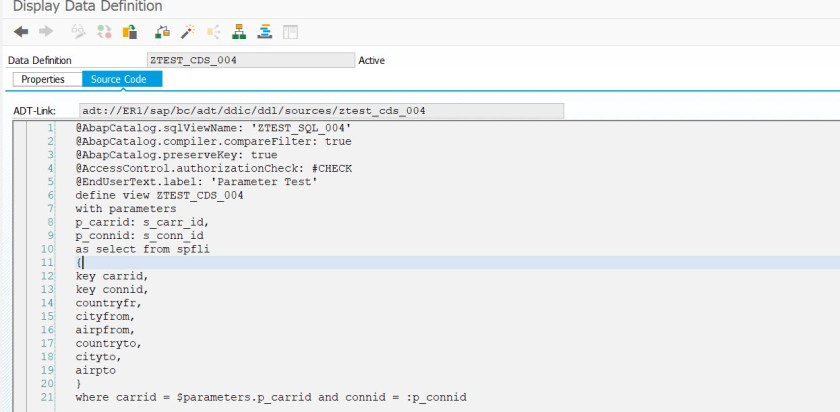Click line number 6 in the gutter
840x412 pixels.
pos(51,195)
